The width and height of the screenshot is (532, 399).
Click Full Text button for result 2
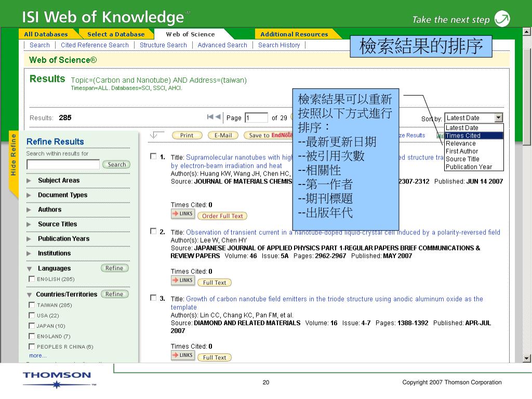(x=215, y=283)
